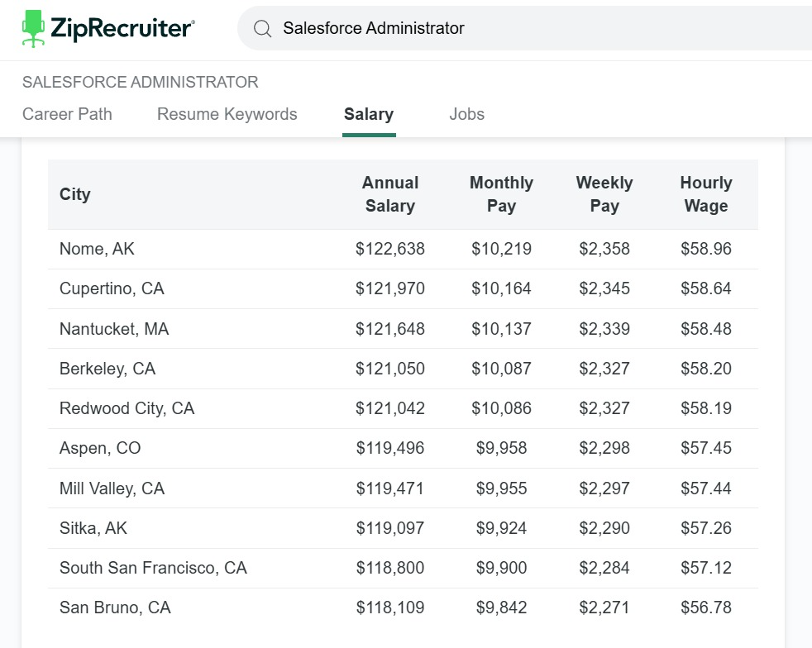Select the Nantucket, MA city cell
This screenshot has height=648, width=812.
point(114,329)
